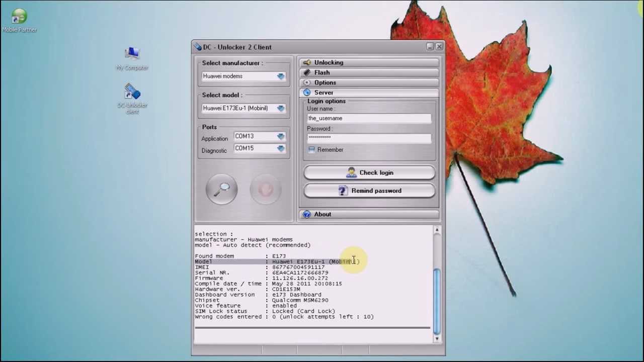Click the red stop button

pyautogui.click(x=266, y=189)
